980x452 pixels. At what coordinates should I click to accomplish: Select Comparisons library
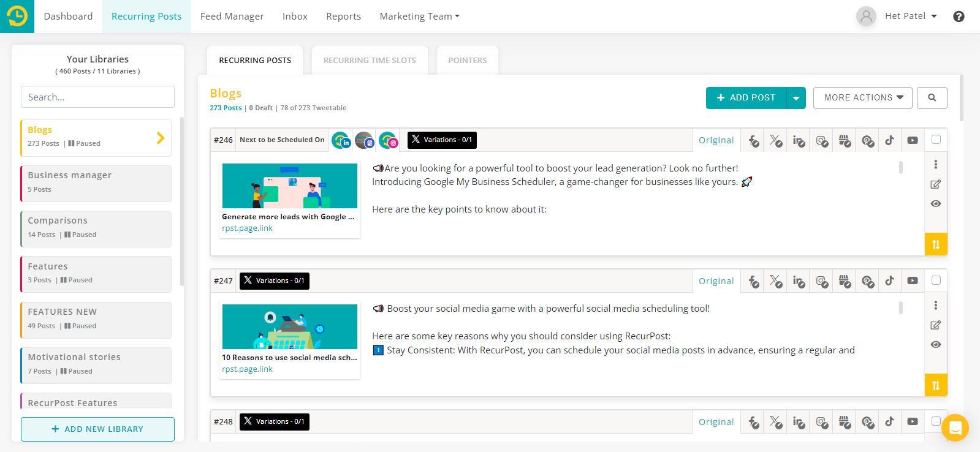tap(96, 229)
